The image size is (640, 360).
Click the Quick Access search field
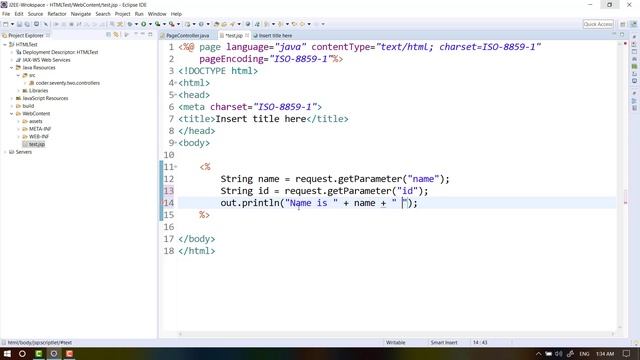(598, 24)
